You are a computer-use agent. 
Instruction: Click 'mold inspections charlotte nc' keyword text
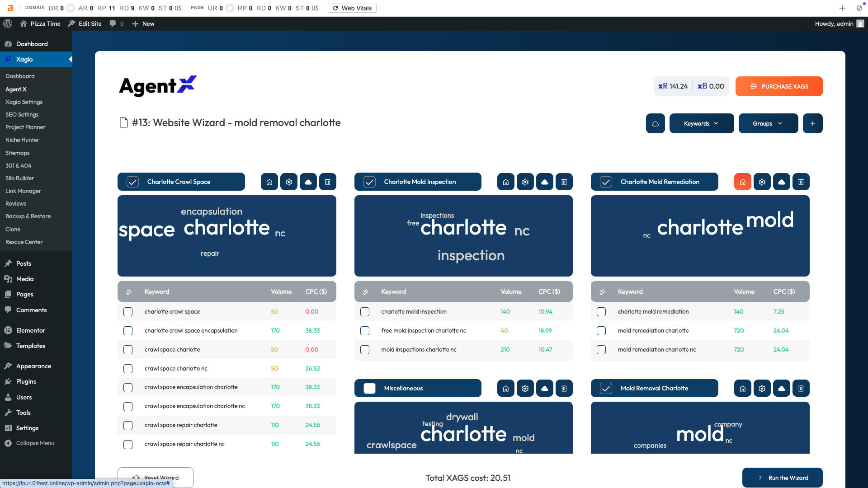coord(419,350)
